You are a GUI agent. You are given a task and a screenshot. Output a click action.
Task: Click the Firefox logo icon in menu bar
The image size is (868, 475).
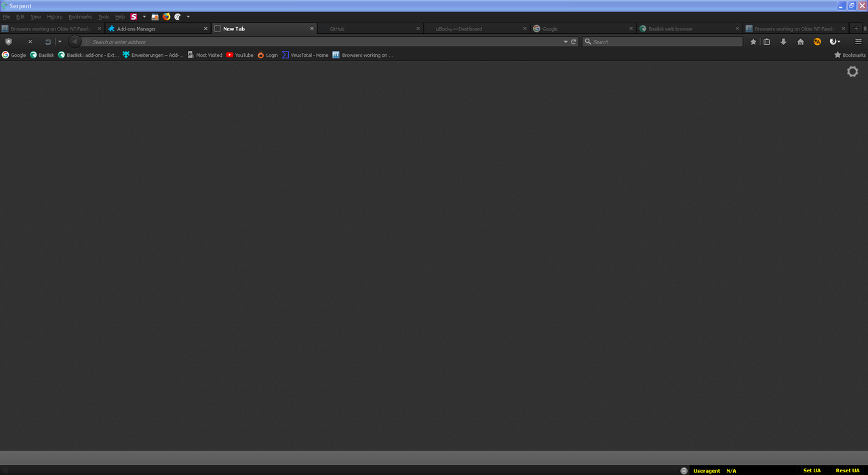point(166,17)
